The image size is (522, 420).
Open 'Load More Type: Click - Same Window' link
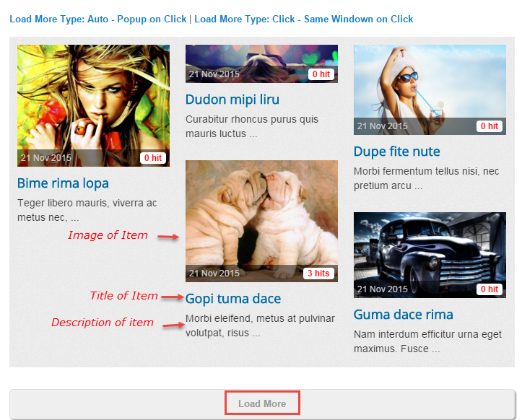(x=304, y=19)
